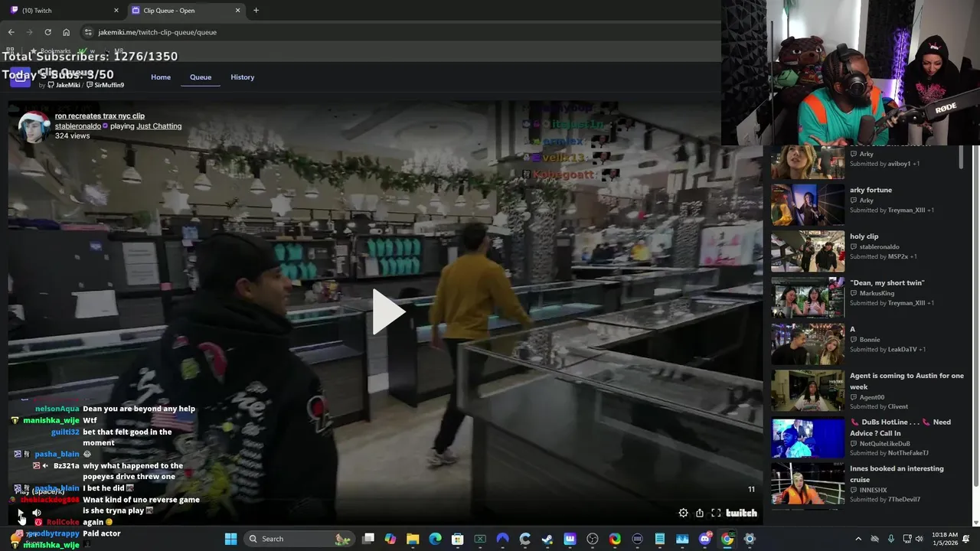Click the Google Chrome taskbar icon
980x551 pixels.
727,539
